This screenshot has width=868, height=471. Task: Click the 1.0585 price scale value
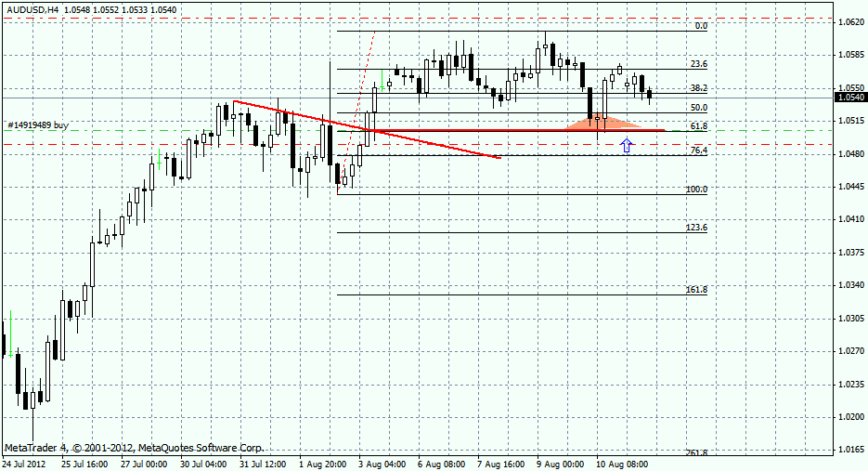[x=851, y=55]
